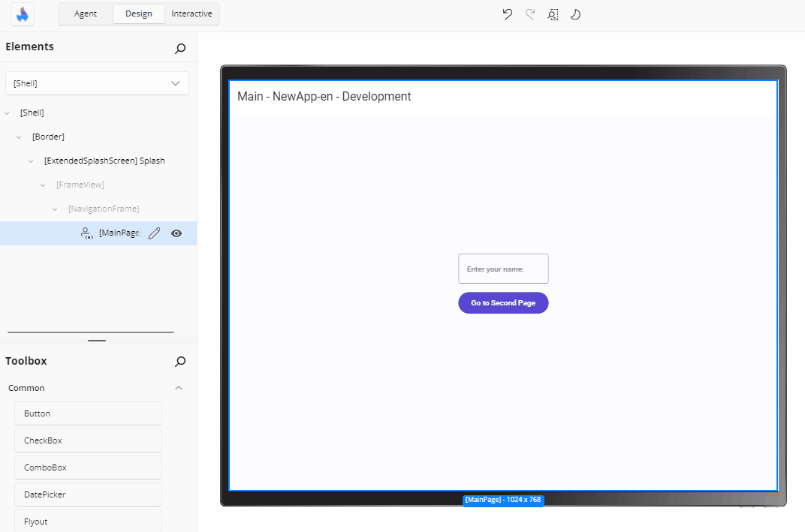The width and height of the screenshot is (805, 532).
Task: Toggle visibility of MainPage with the eye icon
Action: (x=176, y=233)
